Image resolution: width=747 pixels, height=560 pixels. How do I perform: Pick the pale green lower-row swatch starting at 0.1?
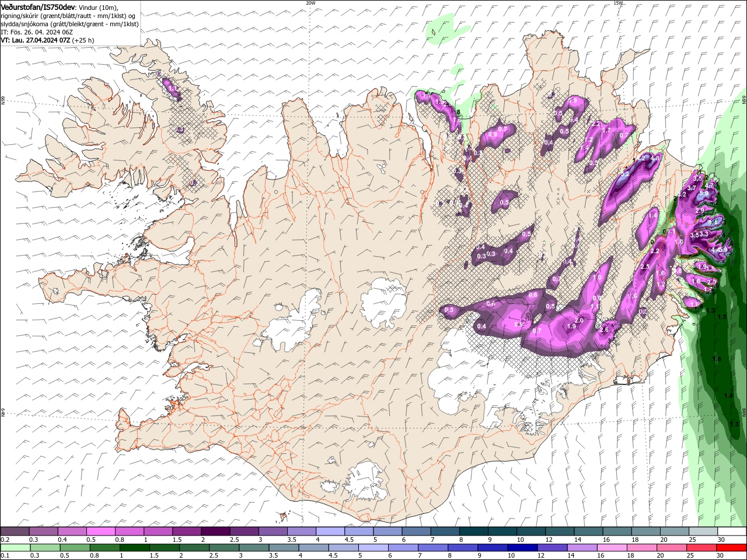pyautogui.click(x=15, y=548)
